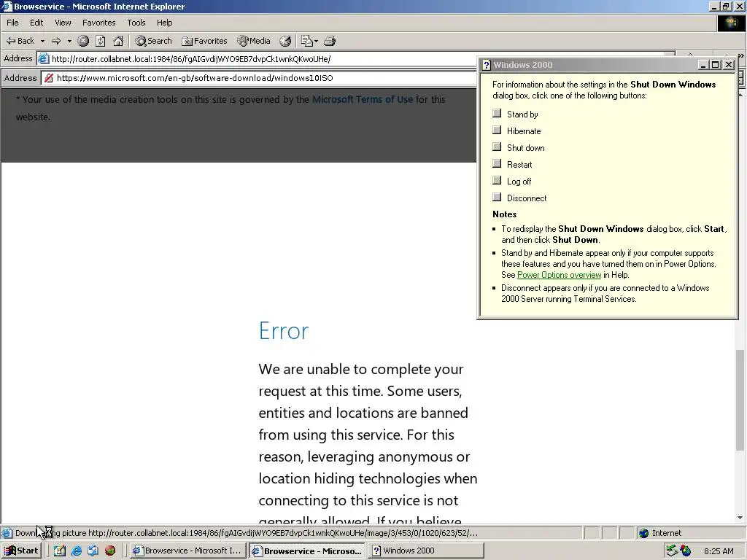This screenshot has width=747, height=560.
Task: Open the Back history dropdown arrow
Action: point(42,41)
